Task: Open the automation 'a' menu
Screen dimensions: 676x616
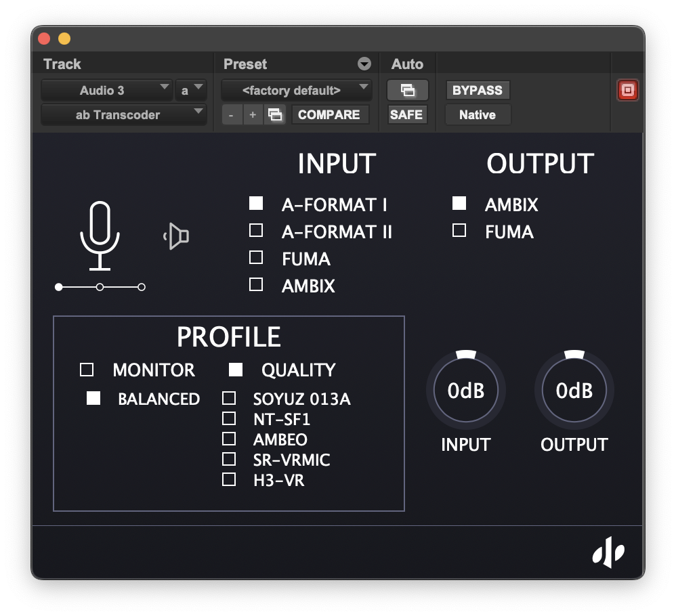Action: click(x=191, y=89)
